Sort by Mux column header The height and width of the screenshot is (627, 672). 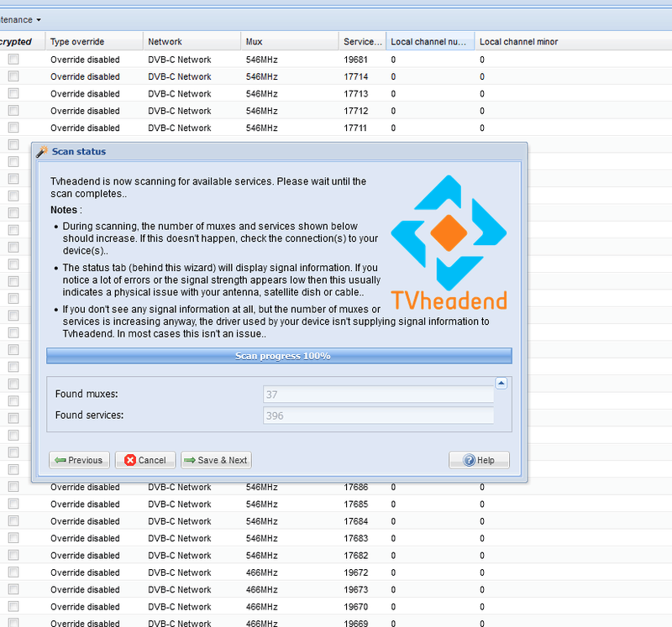pos(289,41)
